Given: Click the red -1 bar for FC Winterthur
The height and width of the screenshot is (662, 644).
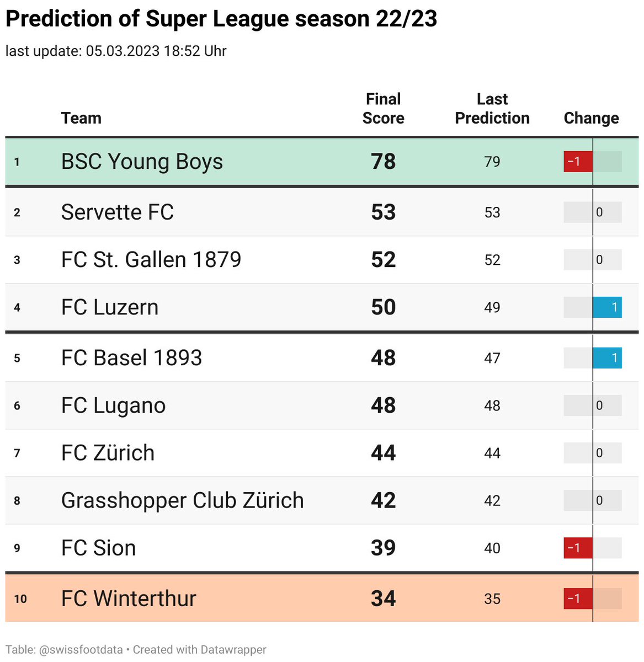Looking at the screenshot, I should (x=578, y=599).
